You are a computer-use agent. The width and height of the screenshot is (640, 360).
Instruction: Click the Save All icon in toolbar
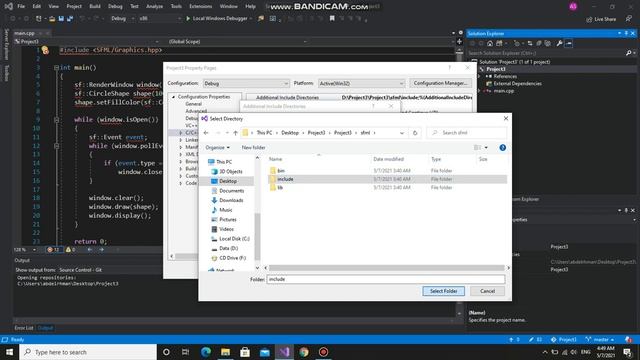coord(70,18)
